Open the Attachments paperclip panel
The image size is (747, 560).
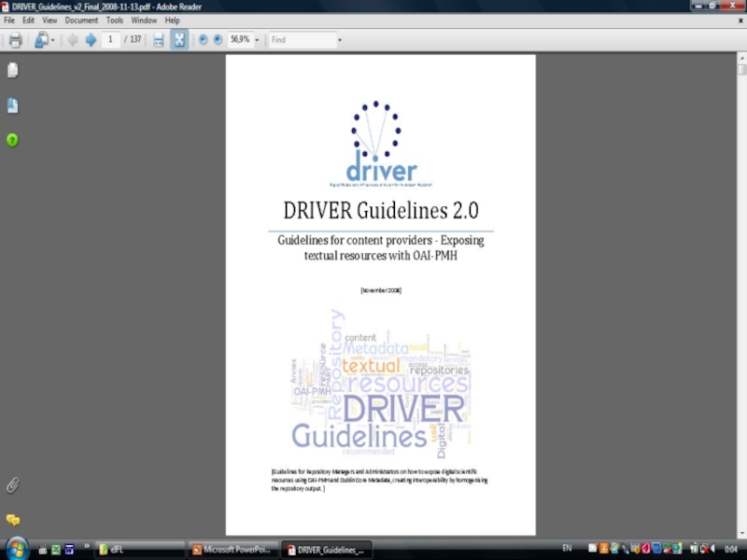click(x=13, y=485)
